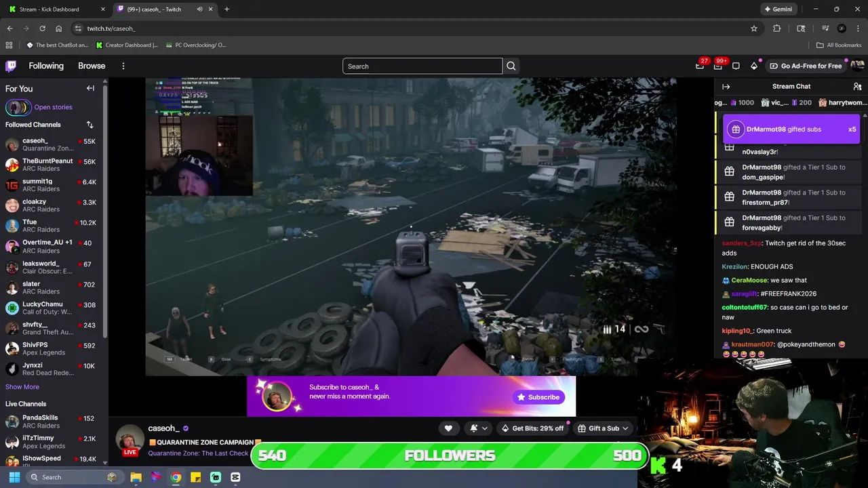This screenshot has height=488, width=868.
Task: Click the search magnifier button
Action: point(511,66)
